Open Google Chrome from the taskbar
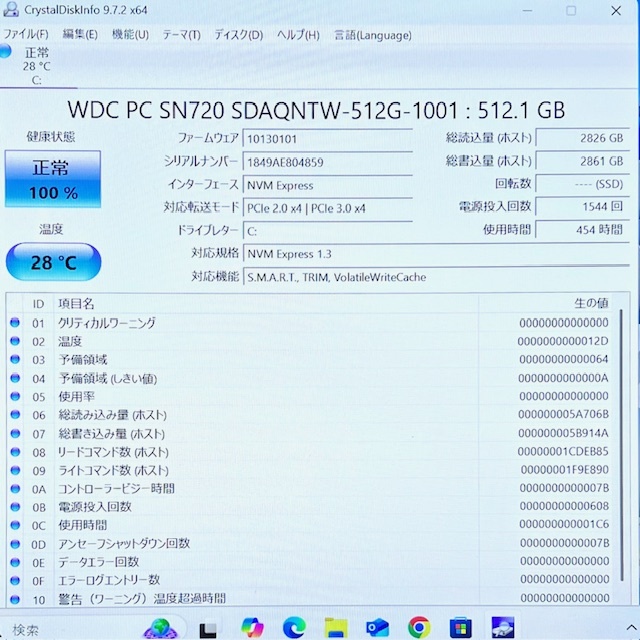640x640 pixels. coord(419,627)
